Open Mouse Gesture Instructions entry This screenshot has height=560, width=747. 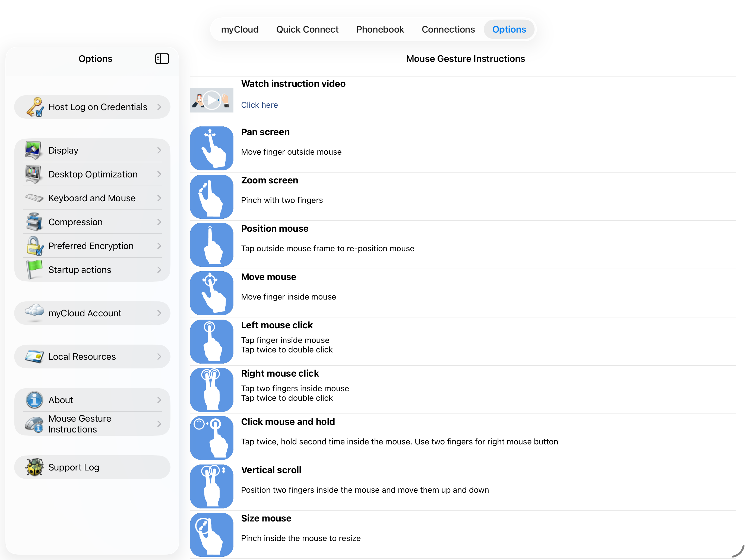click(92, 424)
